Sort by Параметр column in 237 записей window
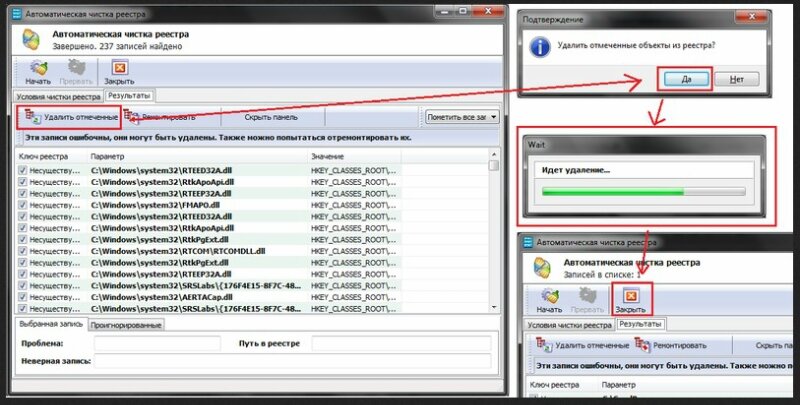The width and height of the screenshot is (800, 405). pos(197,156)
